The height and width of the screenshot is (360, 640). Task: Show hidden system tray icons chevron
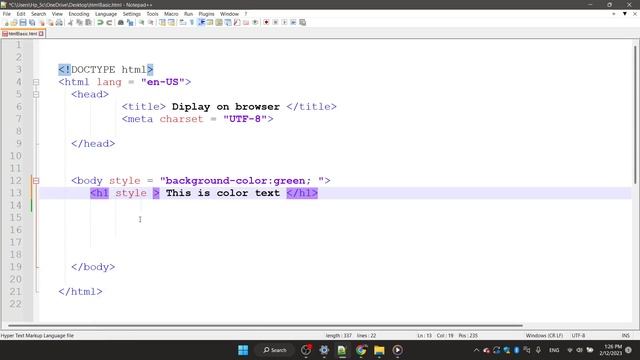pyautogui.click(x=476, y=350)
